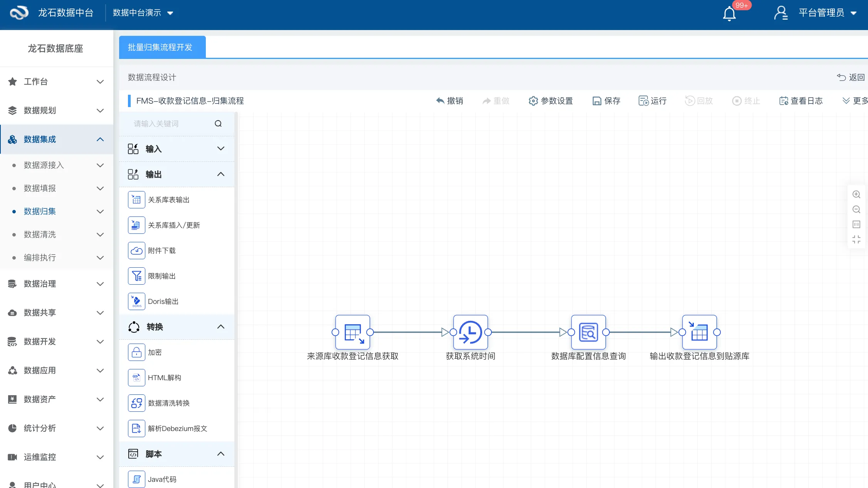Screen dimensions: 868x488
Task: Expand the 输入 component group
Action: pos(220,149)
